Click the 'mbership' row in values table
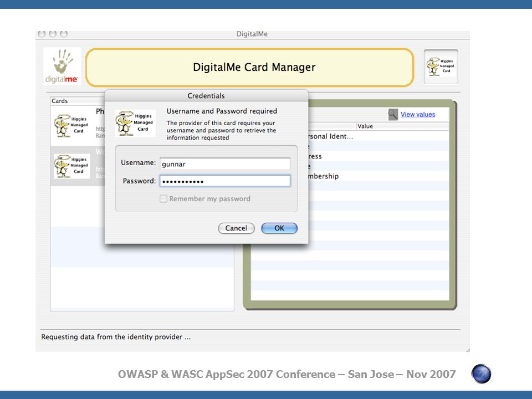 [323, 176]
